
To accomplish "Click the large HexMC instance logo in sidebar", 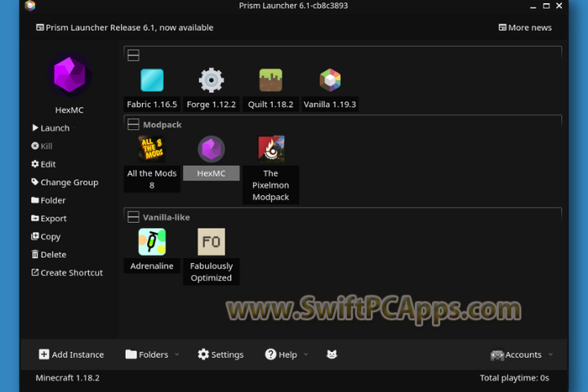I will pos(69,75).
